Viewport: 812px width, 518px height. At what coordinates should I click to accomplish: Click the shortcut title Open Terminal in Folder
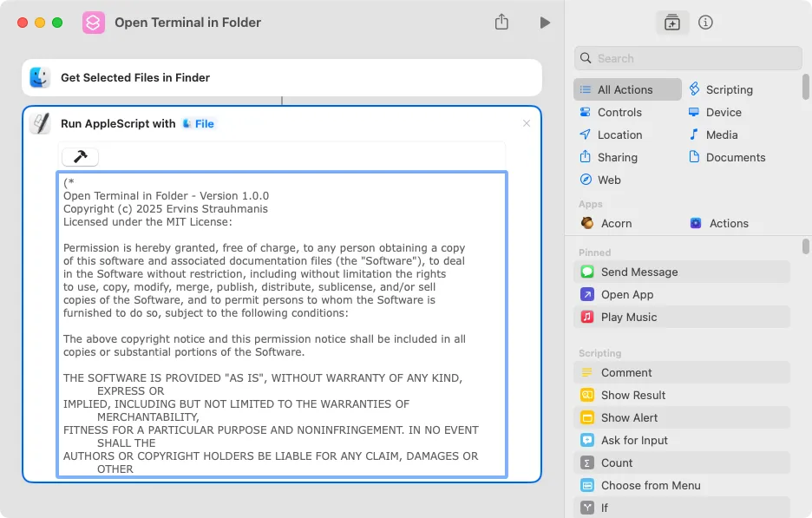coord(187,23)
